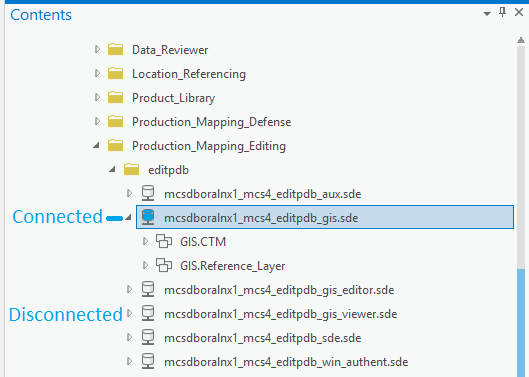Click the Data_Reviewer folder icon
529x377 pixels.
(116, 49)
